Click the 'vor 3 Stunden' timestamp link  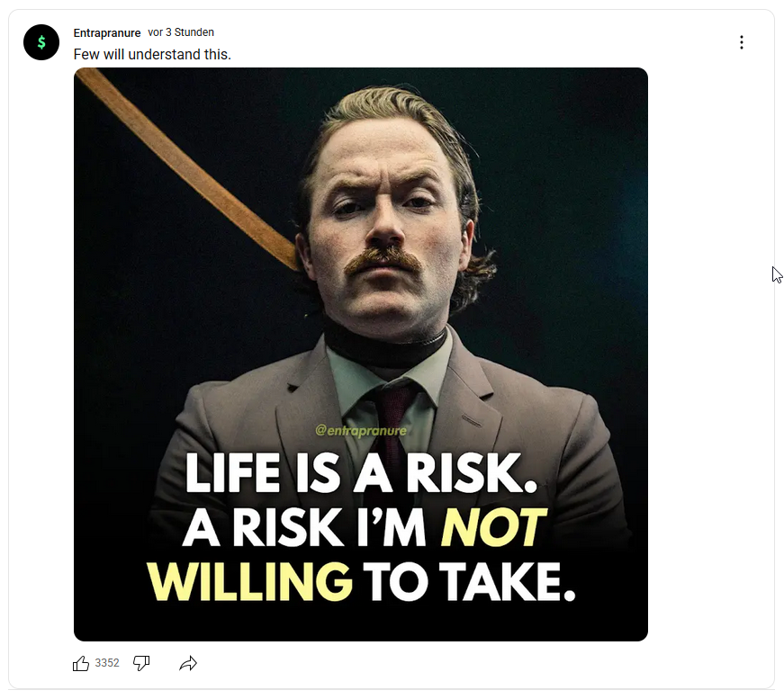coord(181,32)
